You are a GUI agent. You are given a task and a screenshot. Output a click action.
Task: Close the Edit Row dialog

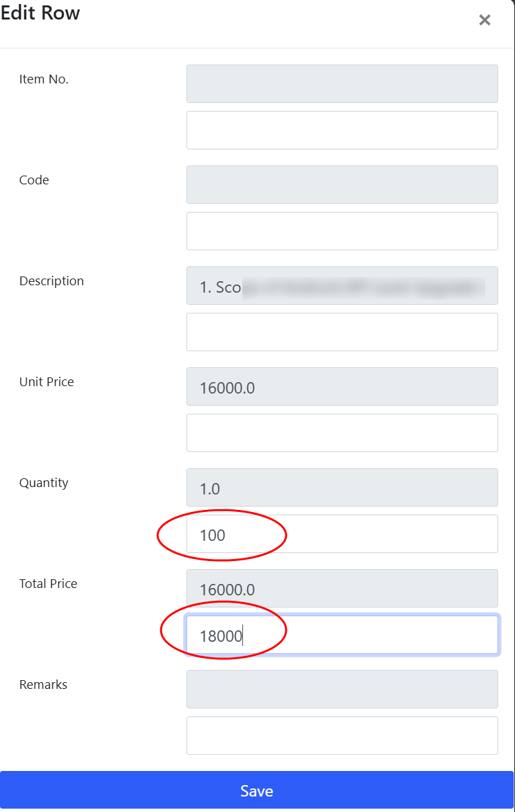485,20
